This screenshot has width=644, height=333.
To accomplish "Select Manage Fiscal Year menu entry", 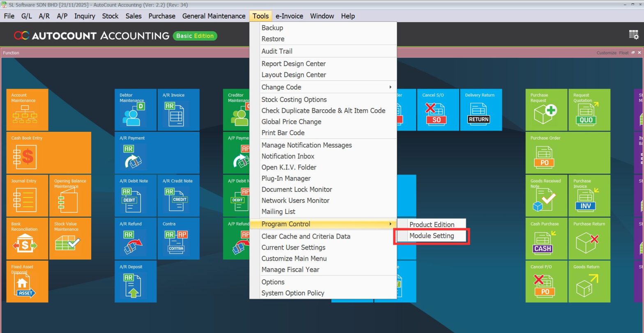I will click(x=323, y=269).
